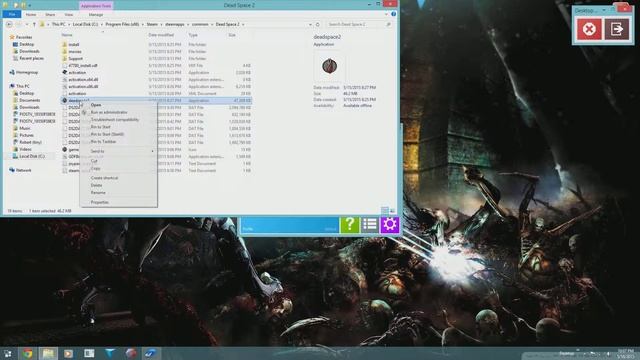Select Recent places in sidebar
Image resolution: width=640 pixels, height=360 pixels.
[x=31, y=58]
